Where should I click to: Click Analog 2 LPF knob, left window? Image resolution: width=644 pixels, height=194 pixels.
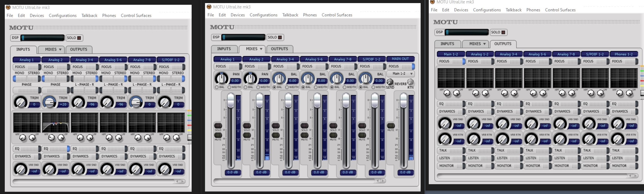[x=61, y=138]
